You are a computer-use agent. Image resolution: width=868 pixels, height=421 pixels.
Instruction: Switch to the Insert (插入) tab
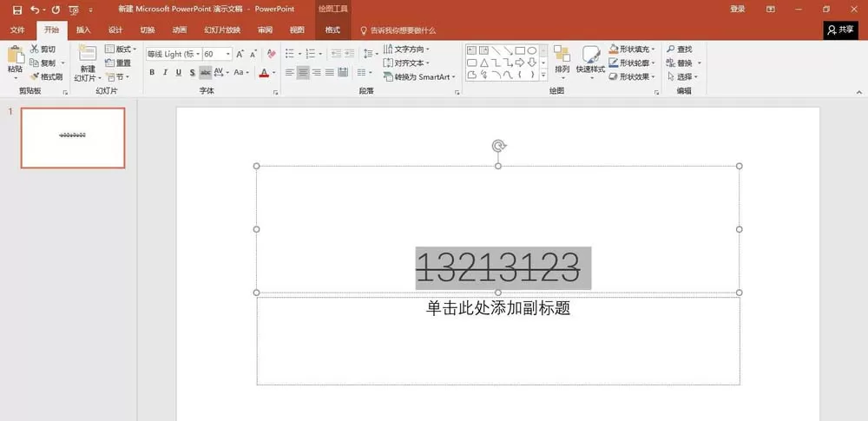pos(83,30)
